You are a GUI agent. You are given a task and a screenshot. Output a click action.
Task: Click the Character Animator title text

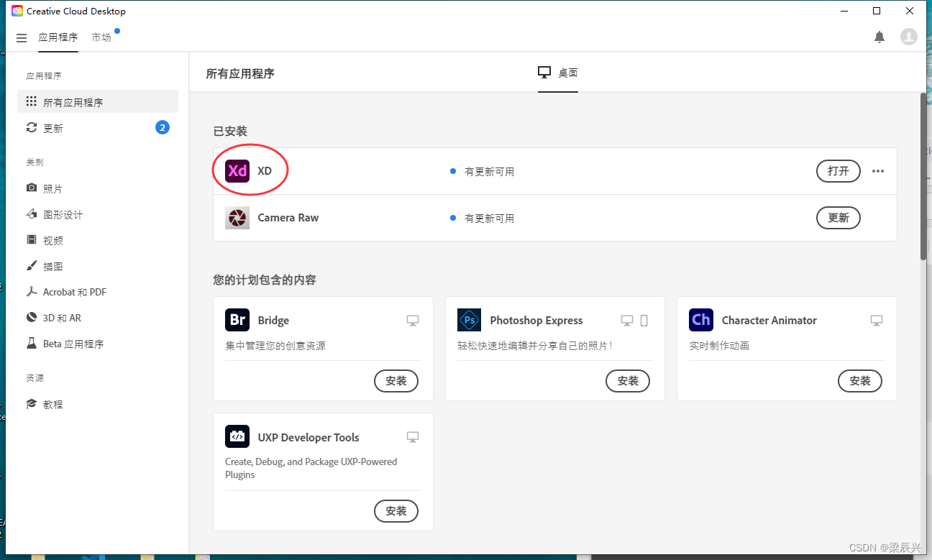[769, 320]
